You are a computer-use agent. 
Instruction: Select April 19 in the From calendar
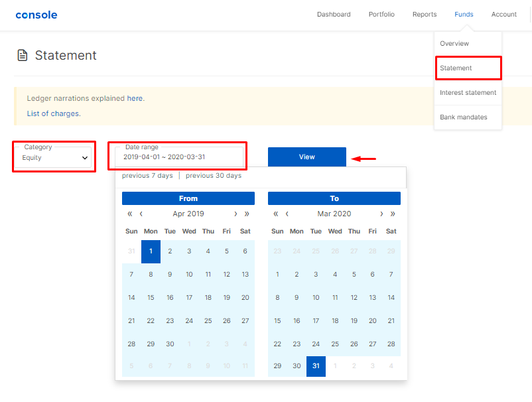227,297
